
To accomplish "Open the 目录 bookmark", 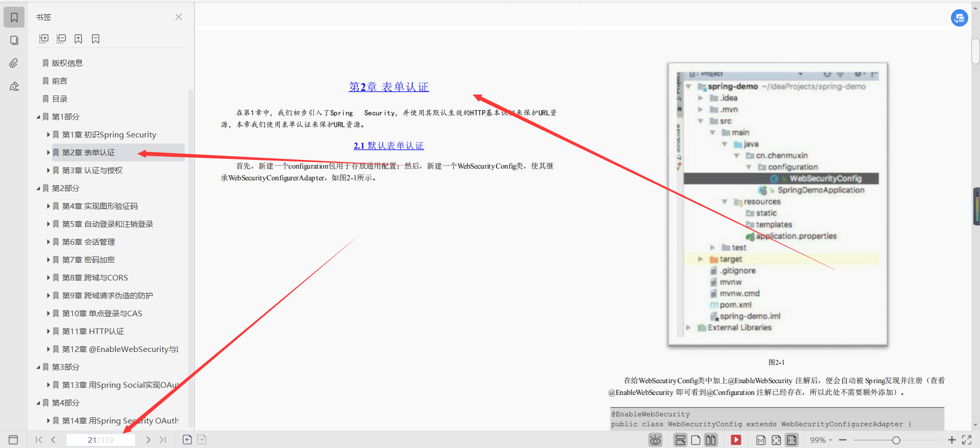I will 59,99.
